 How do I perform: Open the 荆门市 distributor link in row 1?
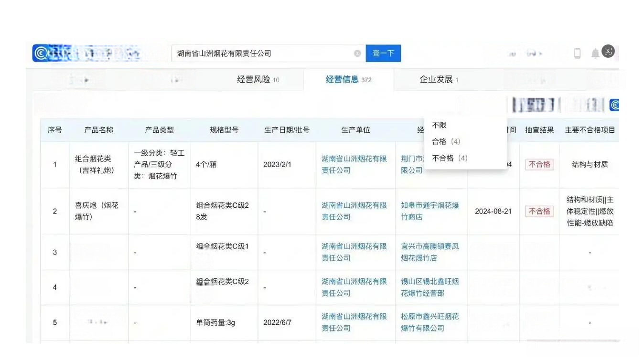(412, 164)
